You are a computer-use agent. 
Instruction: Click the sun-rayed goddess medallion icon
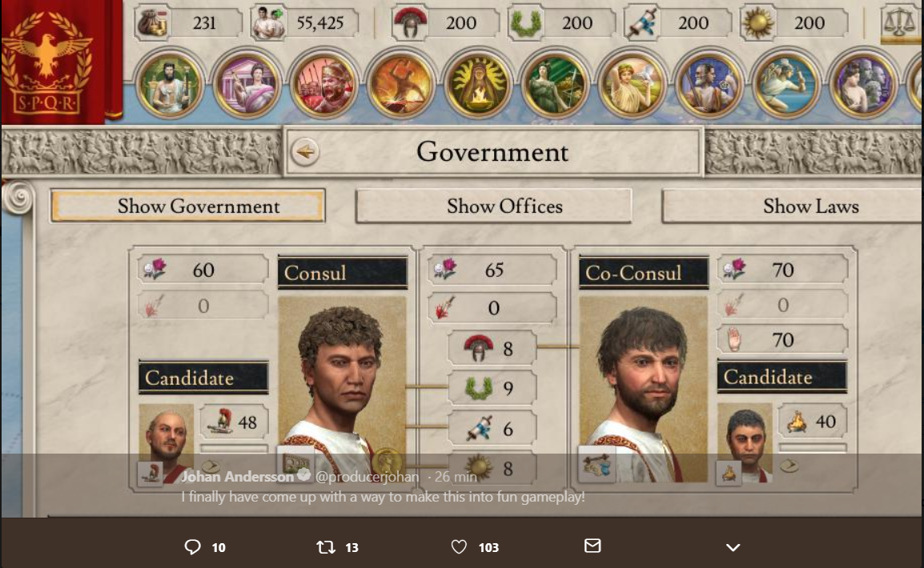(479, 85)
